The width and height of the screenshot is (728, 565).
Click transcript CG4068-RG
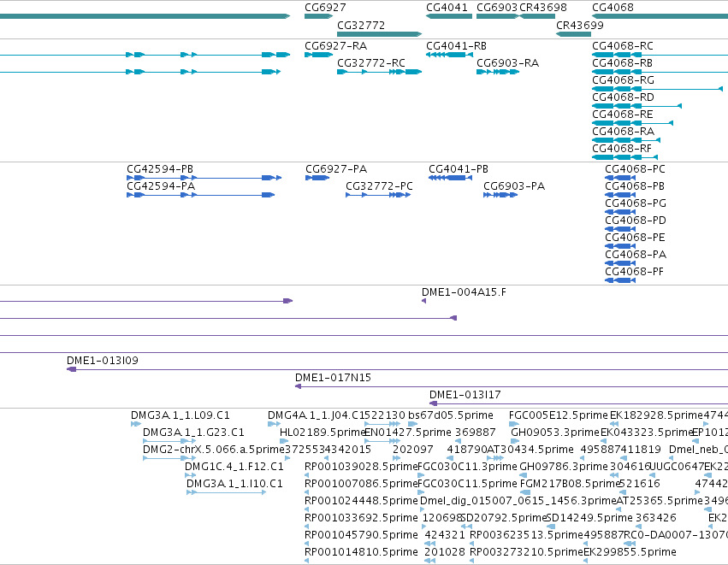[x=658, y=89]
